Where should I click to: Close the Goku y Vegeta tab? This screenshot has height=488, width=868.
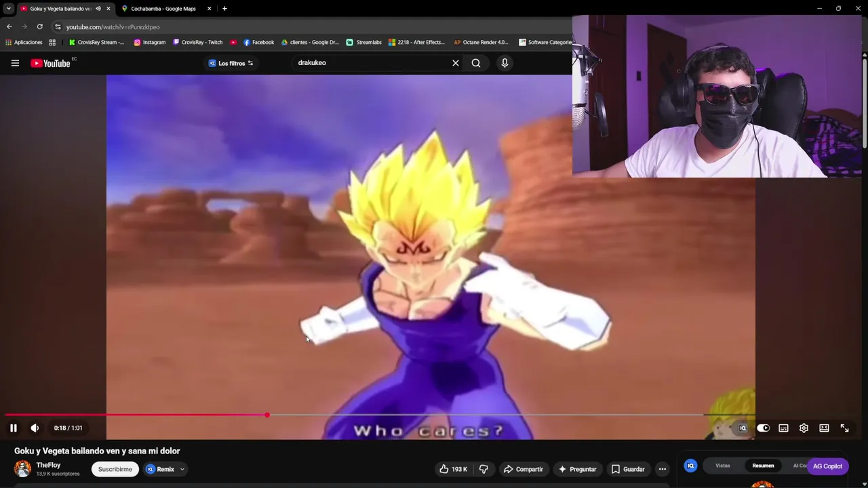click(108, 9)
